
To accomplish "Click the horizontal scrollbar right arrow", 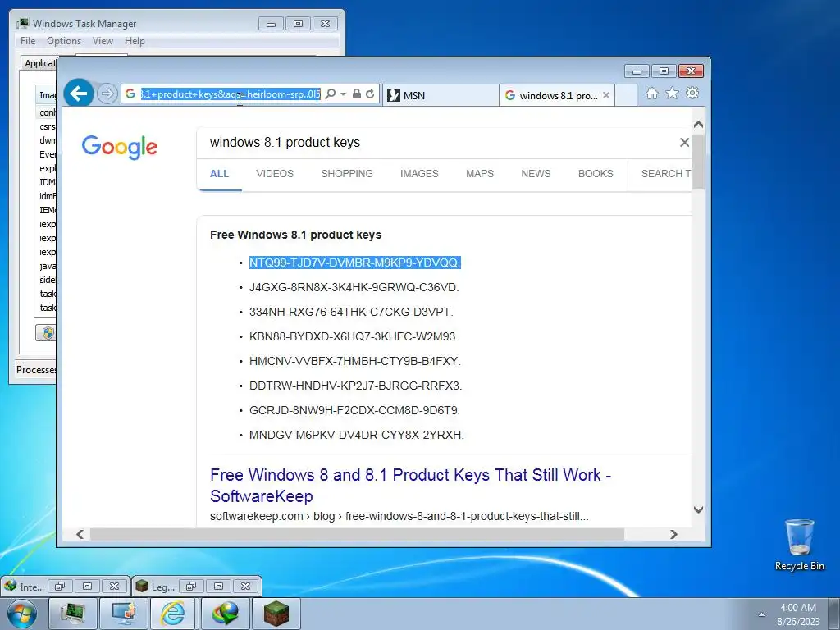I will [673, 534].
